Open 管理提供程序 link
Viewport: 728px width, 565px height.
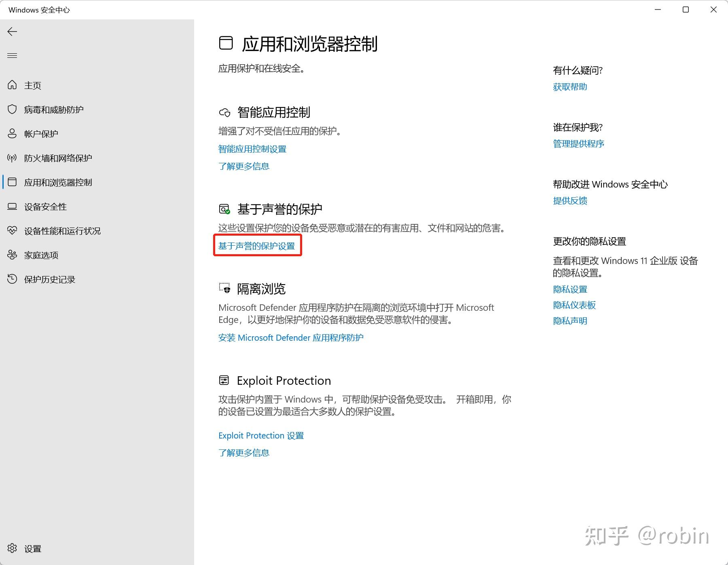pos(578,143)
